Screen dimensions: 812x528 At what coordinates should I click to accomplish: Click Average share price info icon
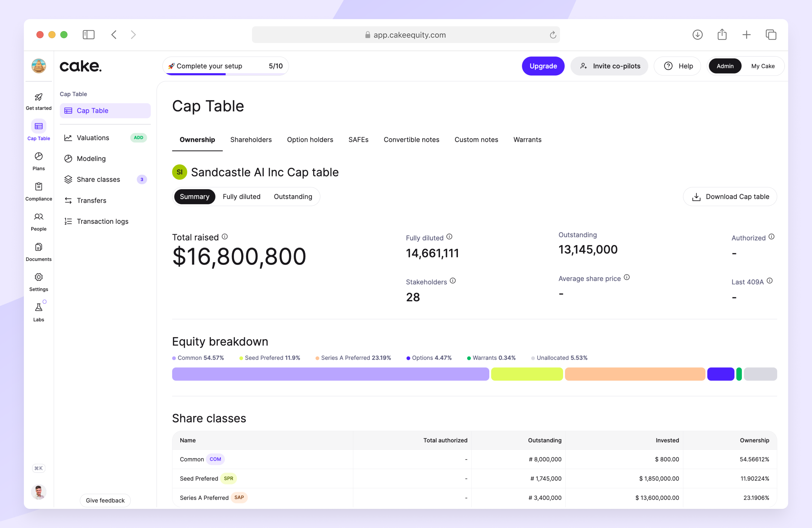627,277
